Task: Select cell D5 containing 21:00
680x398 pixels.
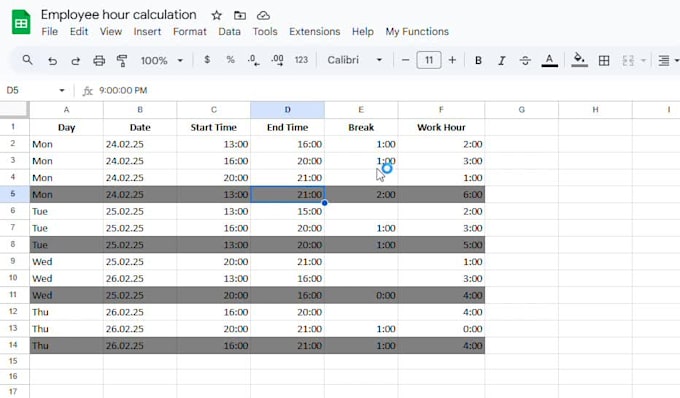Action: tap(288, 195)
